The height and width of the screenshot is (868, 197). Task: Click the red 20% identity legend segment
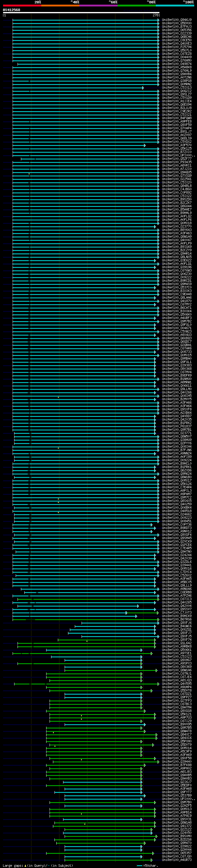pos(22,6)
